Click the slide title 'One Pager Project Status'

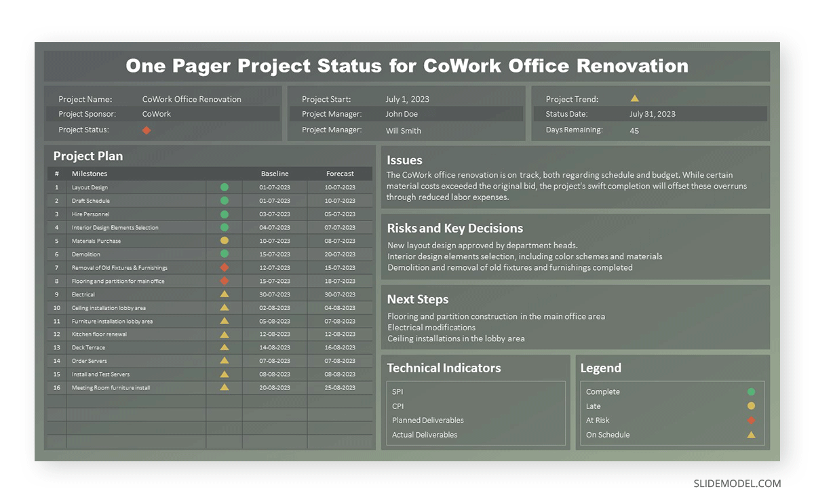click(407, 66)
